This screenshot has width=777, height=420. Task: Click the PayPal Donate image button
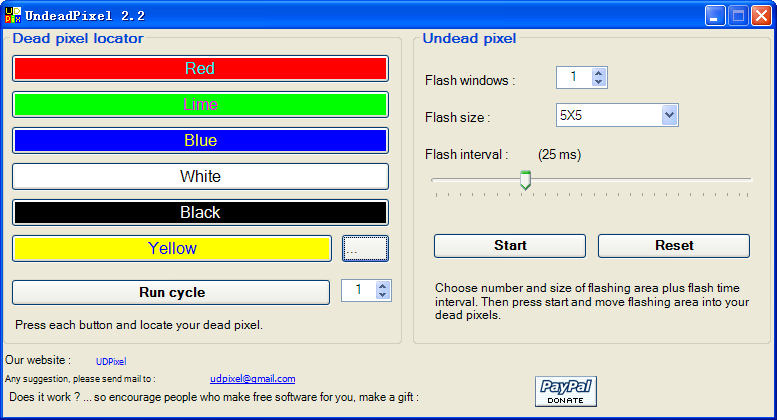(567, 391)
